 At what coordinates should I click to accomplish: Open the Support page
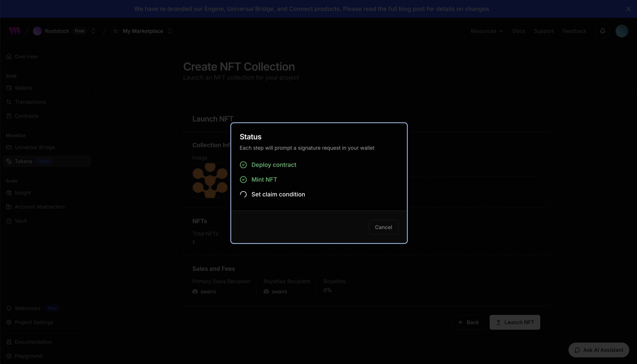point(544,31)
